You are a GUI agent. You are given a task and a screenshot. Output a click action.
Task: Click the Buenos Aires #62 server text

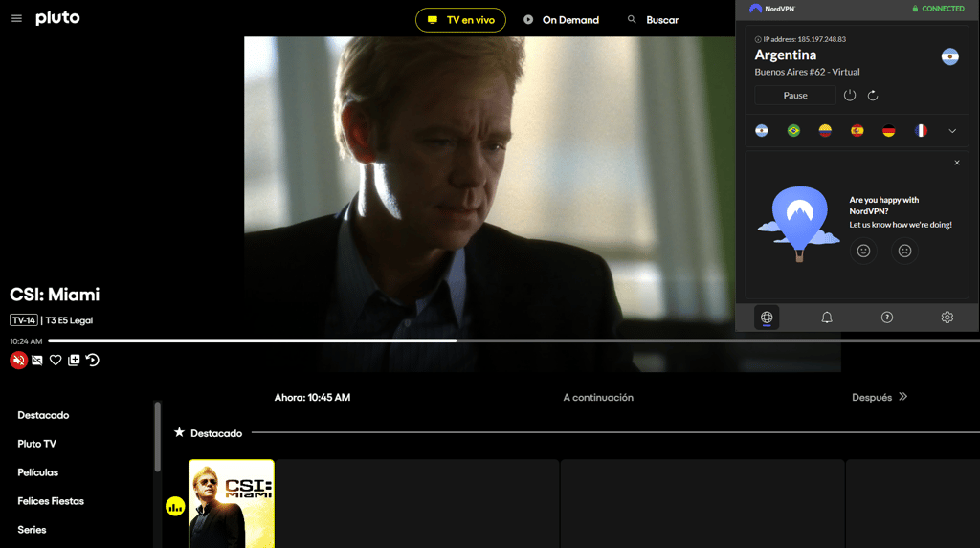(807, 72)
